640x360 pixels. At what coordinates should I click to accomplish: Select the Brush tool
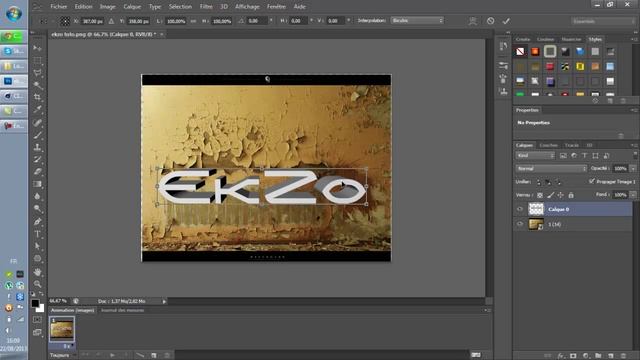click(38, 135)
